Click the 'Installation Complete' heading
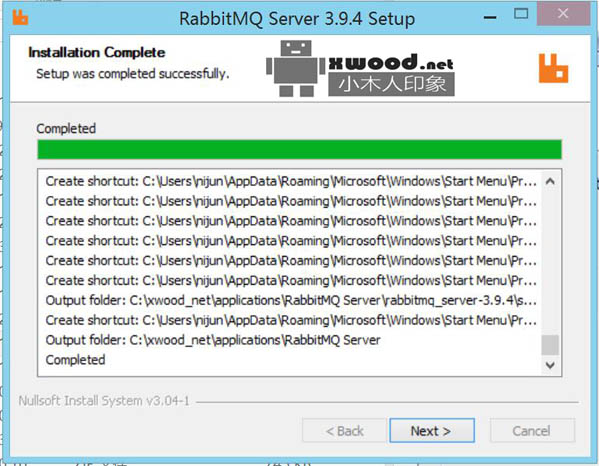Screen dimensions: 599x466 point(97,52)
